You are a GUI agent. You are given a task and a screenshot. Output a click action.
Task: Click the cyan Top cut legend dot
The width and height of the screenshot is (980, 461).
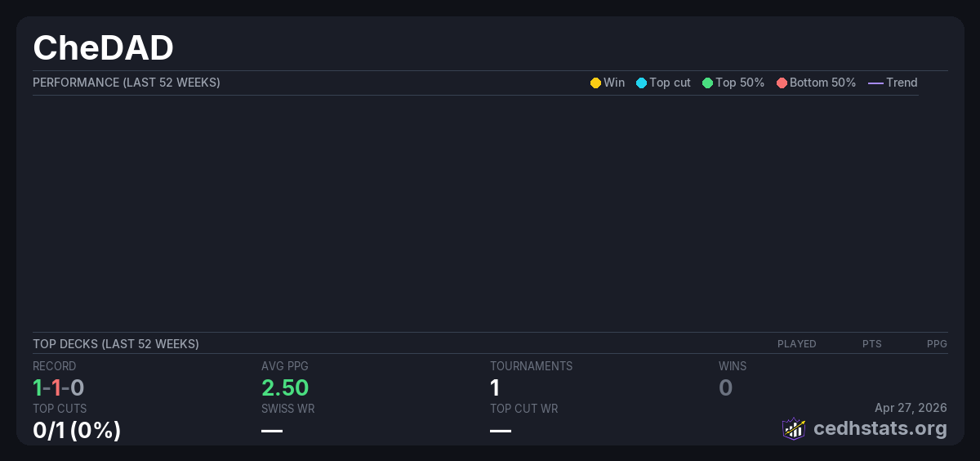pyautogui.click(x=641, y=83)
